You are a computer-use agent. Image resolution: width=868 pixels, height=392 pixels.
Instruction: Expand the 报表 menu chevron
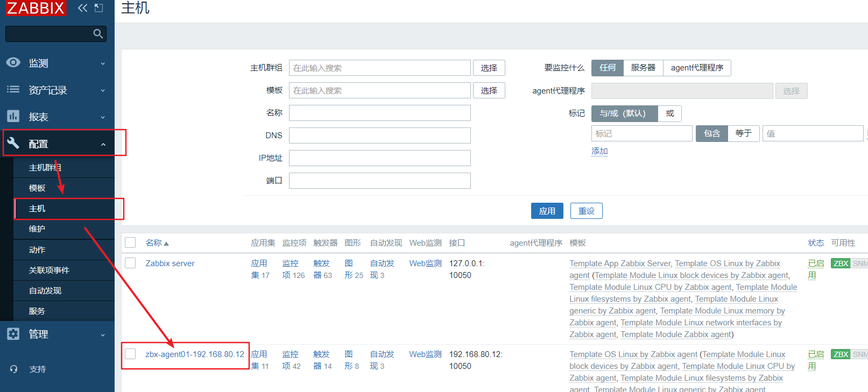tap(103, 117)
